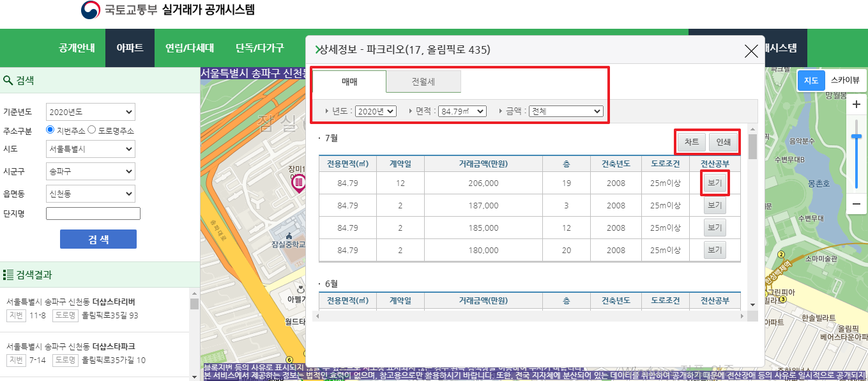The width and height of the screenshot is (868, 381).
Task: Click the 7월 section heading
Action: pyautogui.click(x=331, y=138)
